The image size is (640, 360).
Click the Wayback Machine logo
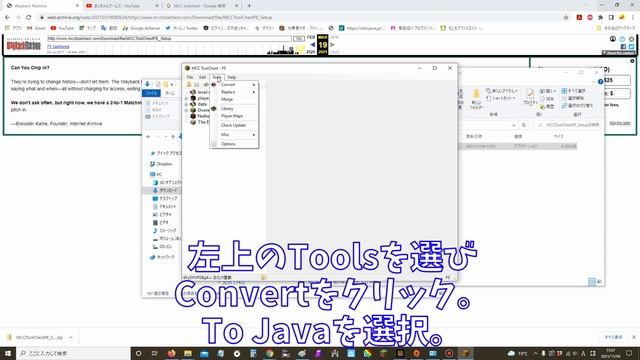point(24,45)
